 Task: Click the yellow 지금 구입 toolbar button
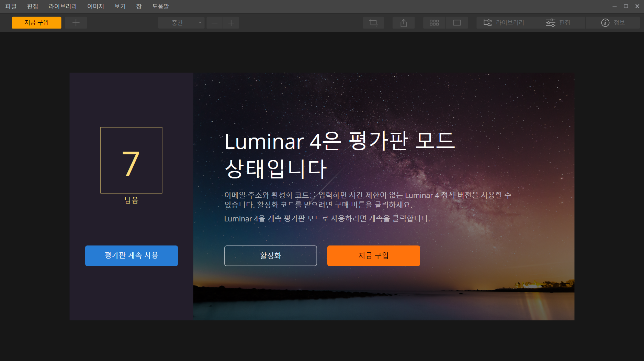coord(36,23)
